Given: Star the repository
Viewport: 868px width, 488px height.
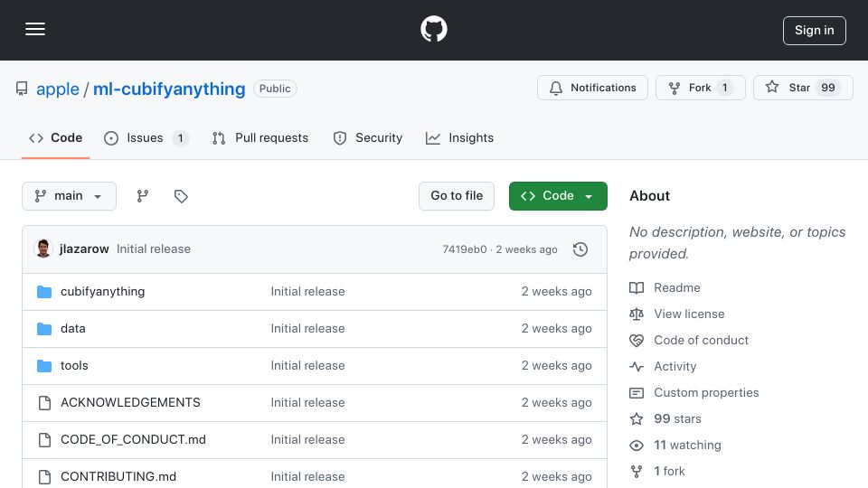Looking at the screenshot, I should point(803,88).
